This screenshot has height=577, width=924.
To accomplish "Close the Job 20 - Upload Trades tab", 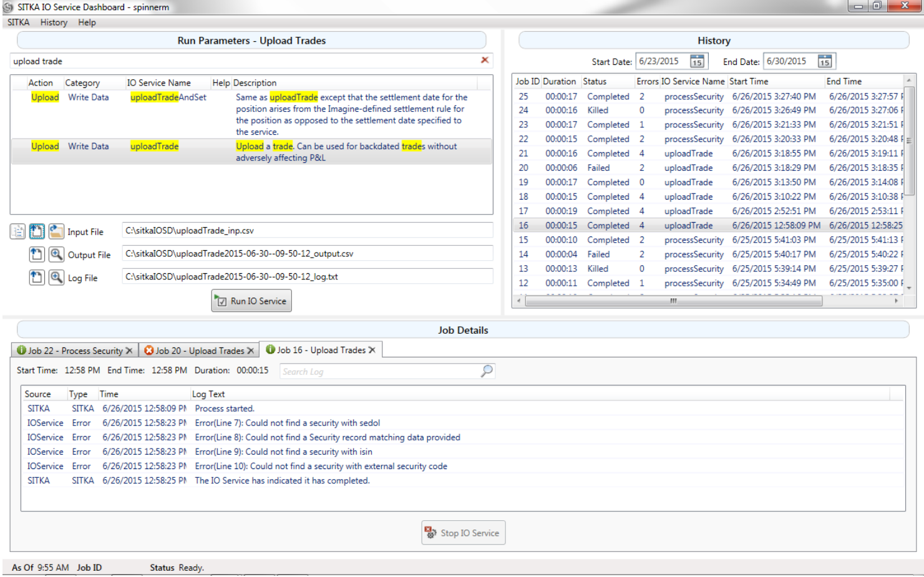I will point(250,351).
